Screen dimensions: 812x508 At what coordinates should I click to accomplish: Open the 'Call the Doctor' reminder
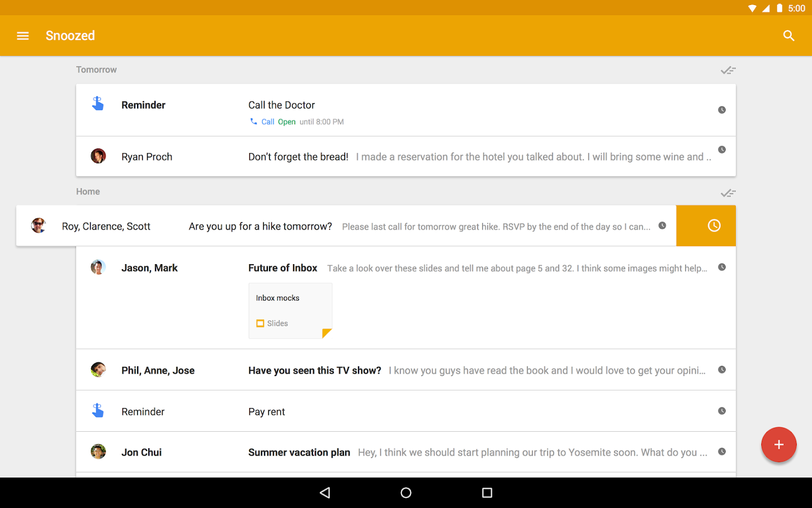click(406, 110)
